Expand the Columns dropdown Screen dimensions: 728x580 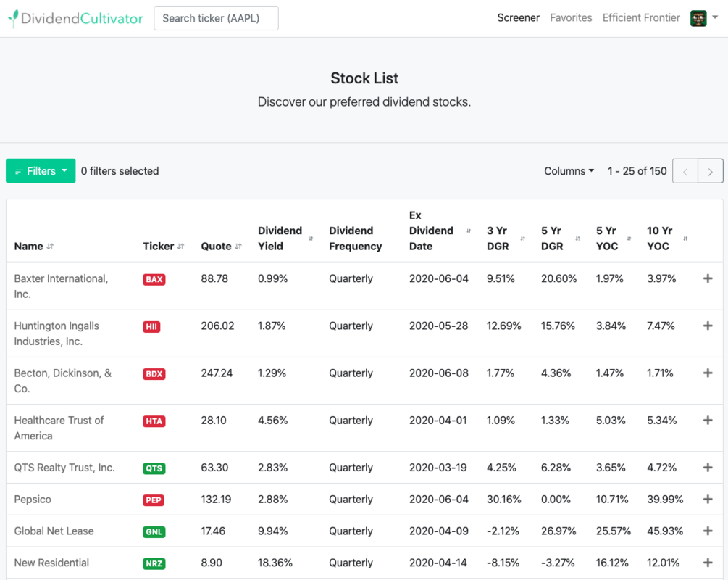click(569, 171)
